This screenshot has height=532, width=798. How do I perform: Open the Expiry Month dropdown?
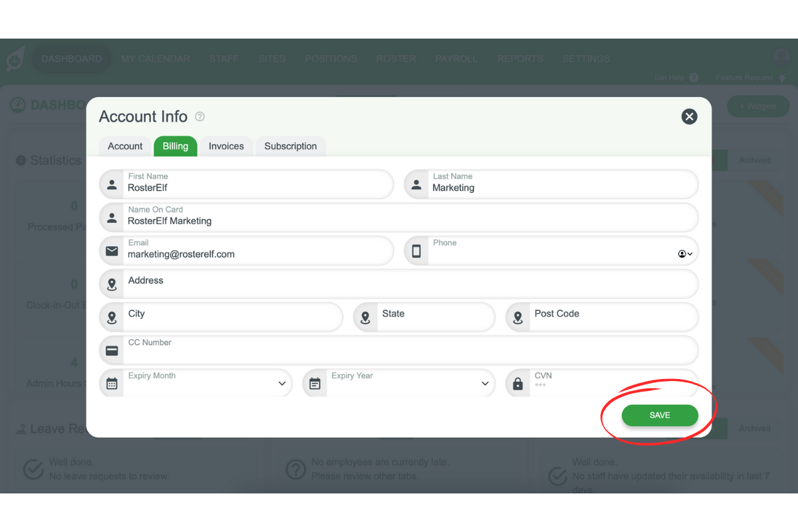click(282, 383)
